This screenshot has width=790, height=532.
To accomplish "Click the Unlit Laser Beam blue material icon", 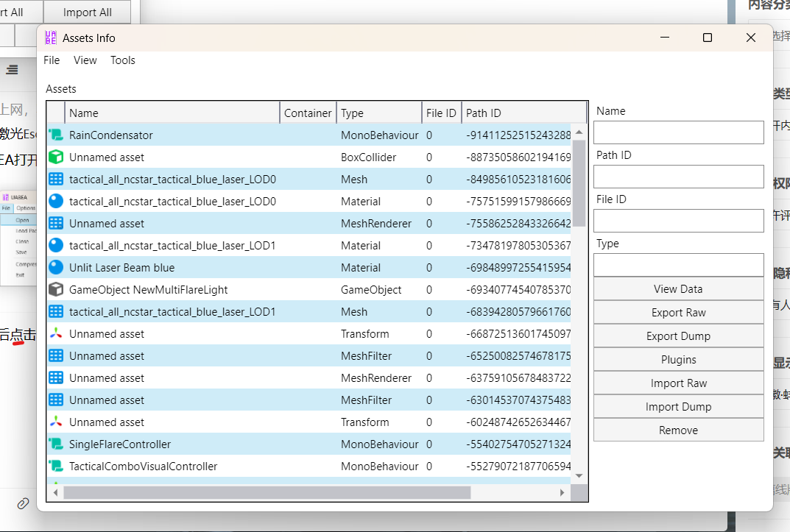I will 56,268.
